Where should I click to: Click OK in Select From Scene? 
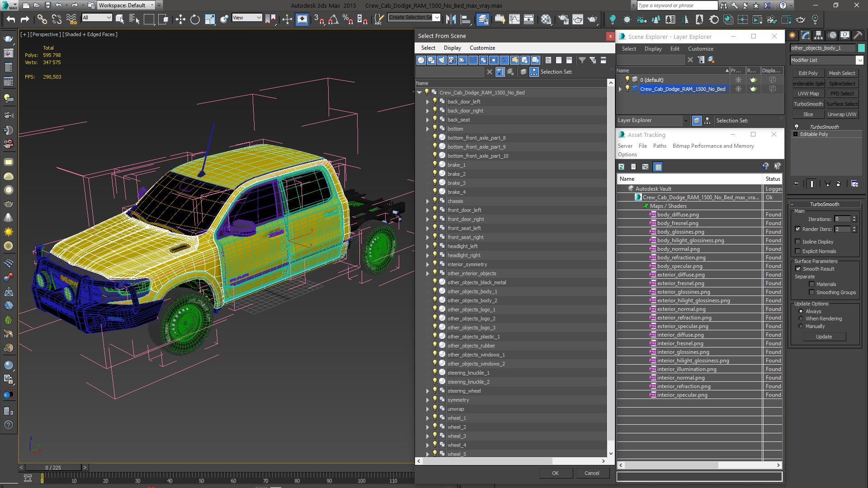click(555, 473)
